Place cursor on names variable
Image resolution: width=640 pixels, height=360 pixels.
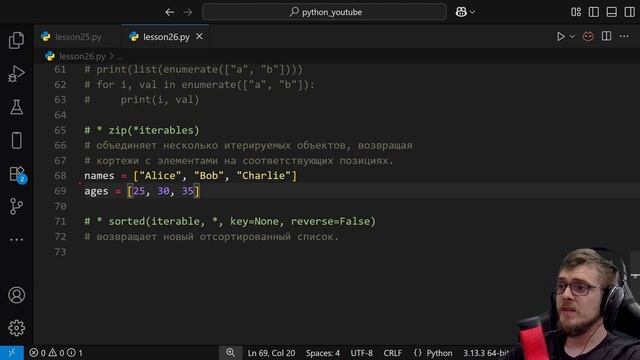click(x=99, y=176)
